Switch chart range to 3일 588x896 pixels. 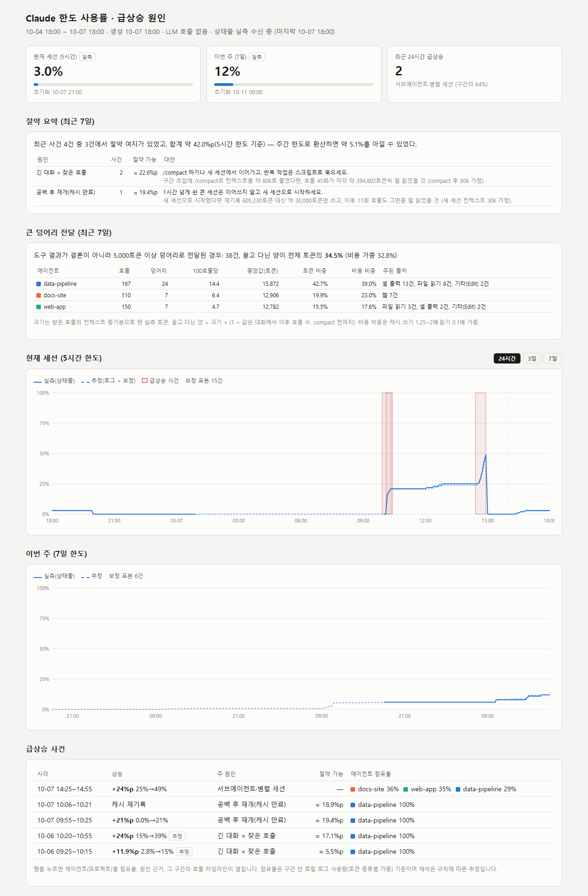click(532, 358)
